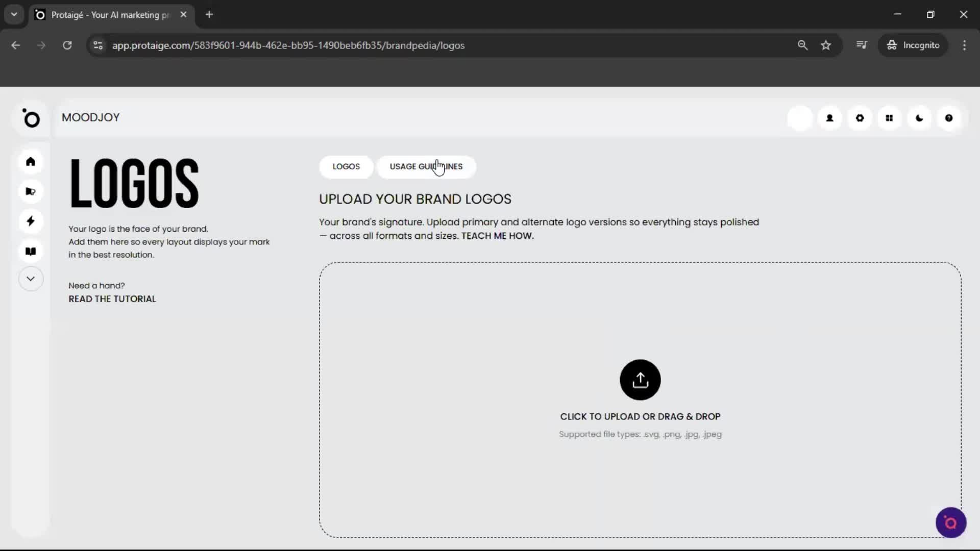Toggle Incognito indicator in the browser bar
Image resolution: width=980 pixels, height=551 pixels.
pos(913,45)
